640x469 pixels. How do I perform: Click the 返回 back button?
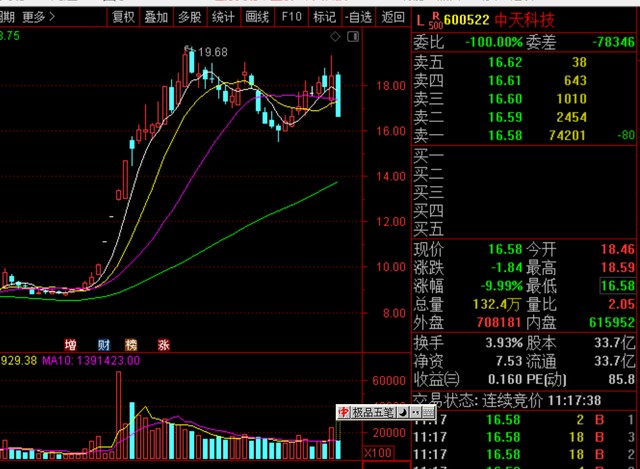[393, 16]
